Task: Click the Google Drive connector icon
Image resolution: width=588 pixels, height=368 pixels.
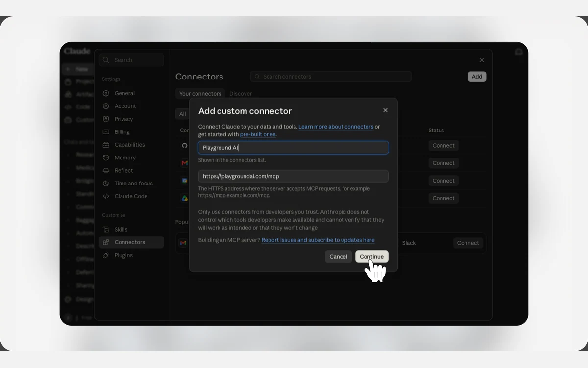Action: pyautogui.click(x=185, y=198)
